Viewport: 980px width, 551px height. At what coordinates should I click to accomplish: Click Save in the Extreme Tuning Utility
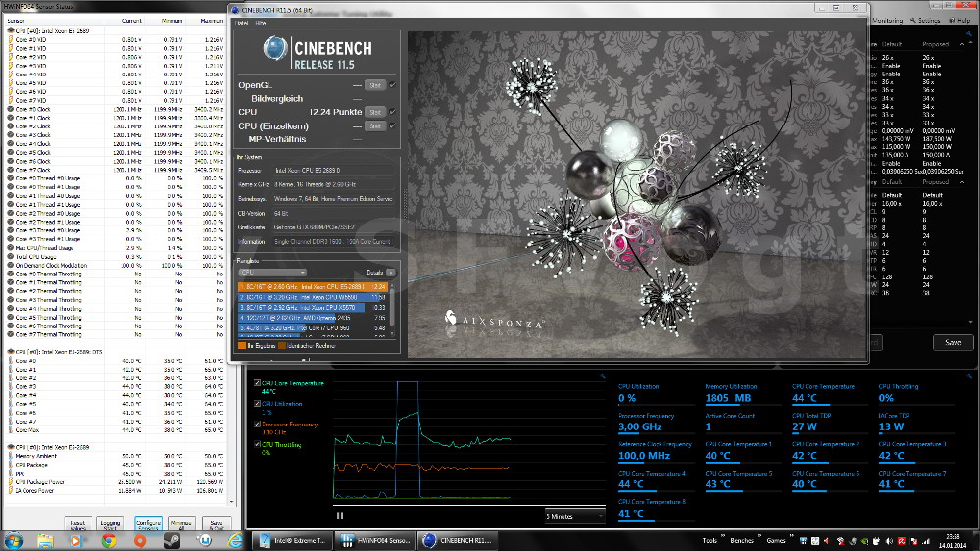click(953, 343)
